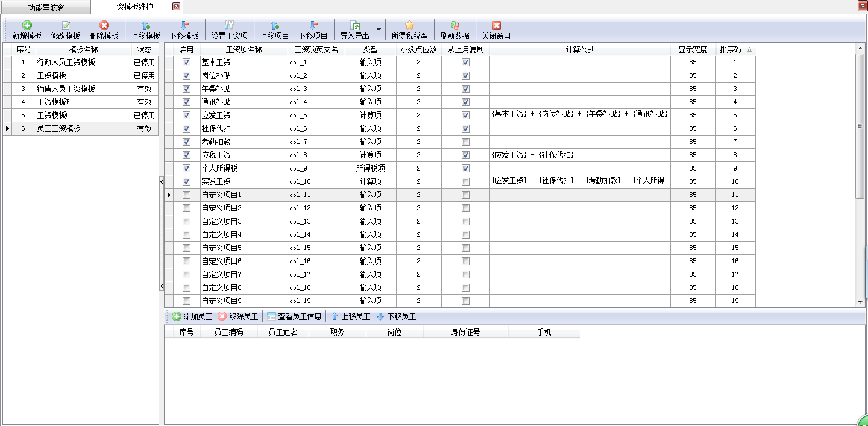The height and width of the screenshot is (426, 868).
Task: Click the salary grid vertical scrollbar thumb
Action: [x=860, y=127]
